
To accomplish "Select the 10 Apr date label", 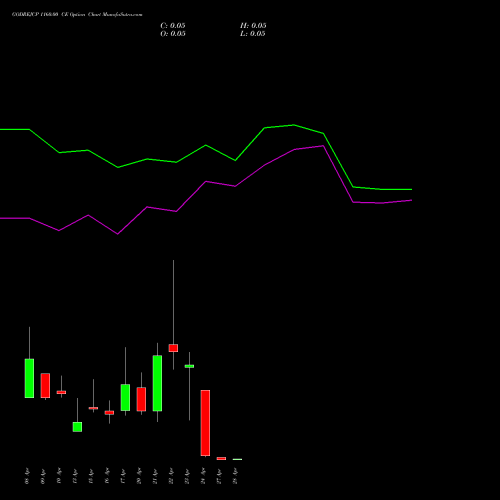I will coord(59,476).
